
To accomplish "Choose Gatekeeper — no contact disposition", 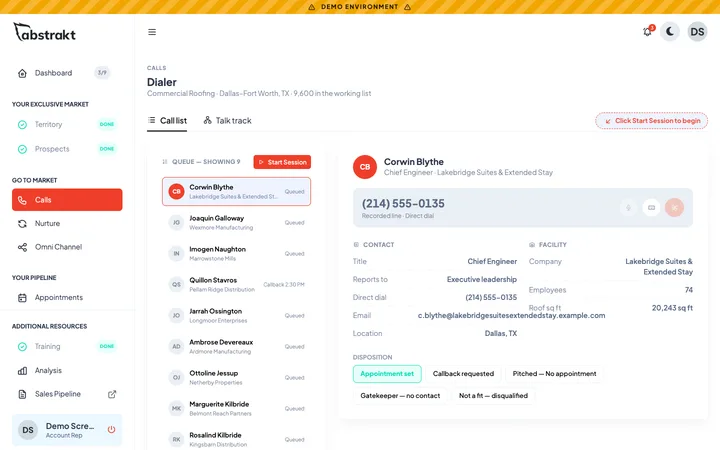I will [x=400, y=396].
